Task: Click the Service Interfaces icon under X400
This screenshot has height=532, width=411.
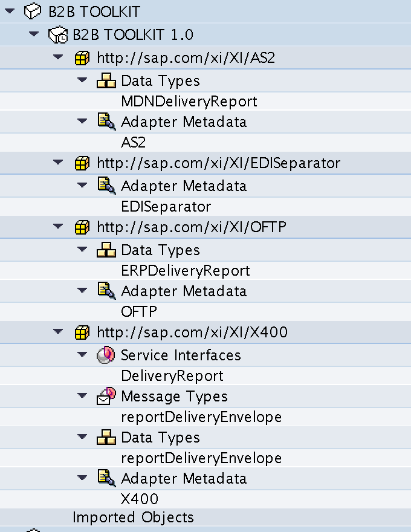Action: (106, 355)
